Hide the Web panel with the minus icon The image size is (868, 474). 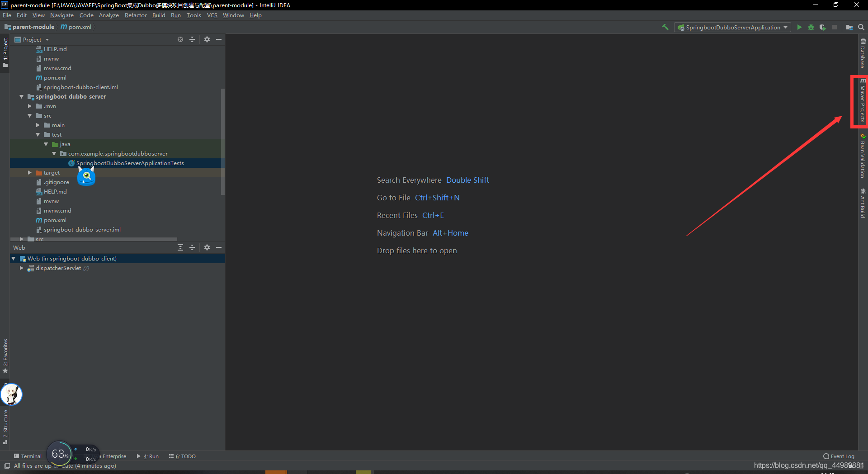[219, 247]
